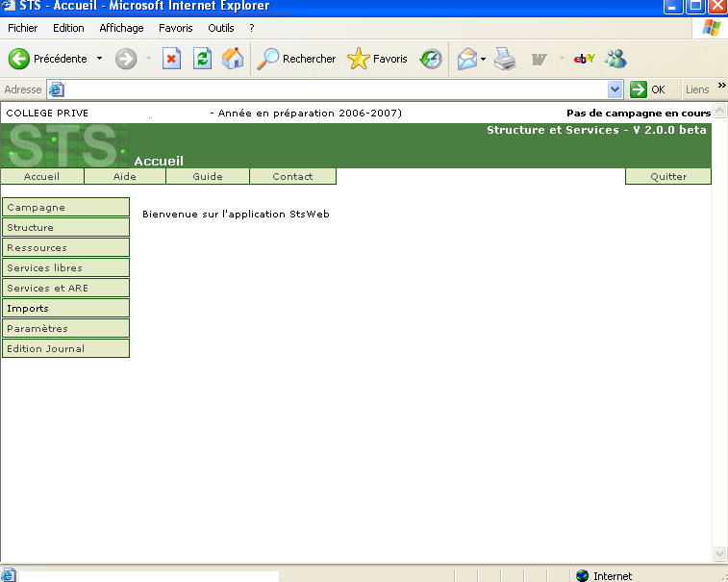Click the Windows flag logo
This screenshot has height=582, width=728.
click(711, 28)
